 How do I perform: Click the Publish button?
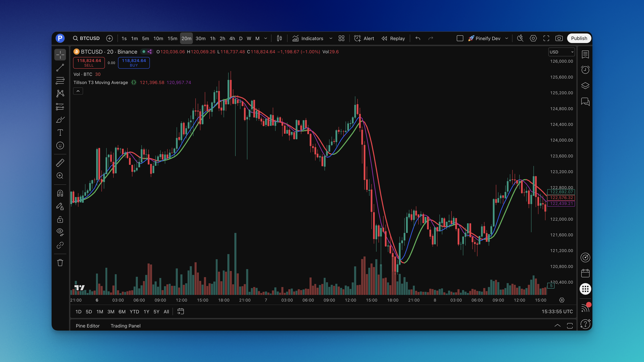579,38
